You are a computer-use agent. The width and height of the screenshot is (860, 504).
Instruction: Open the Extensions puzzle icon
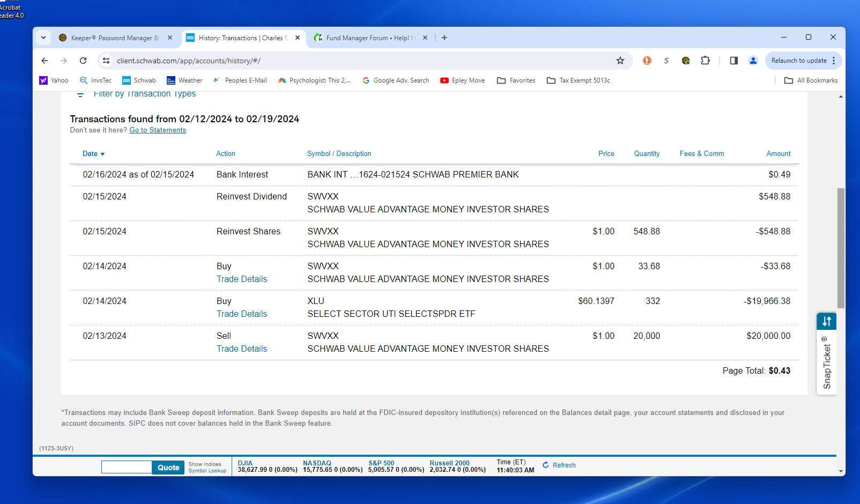[705, 61]
